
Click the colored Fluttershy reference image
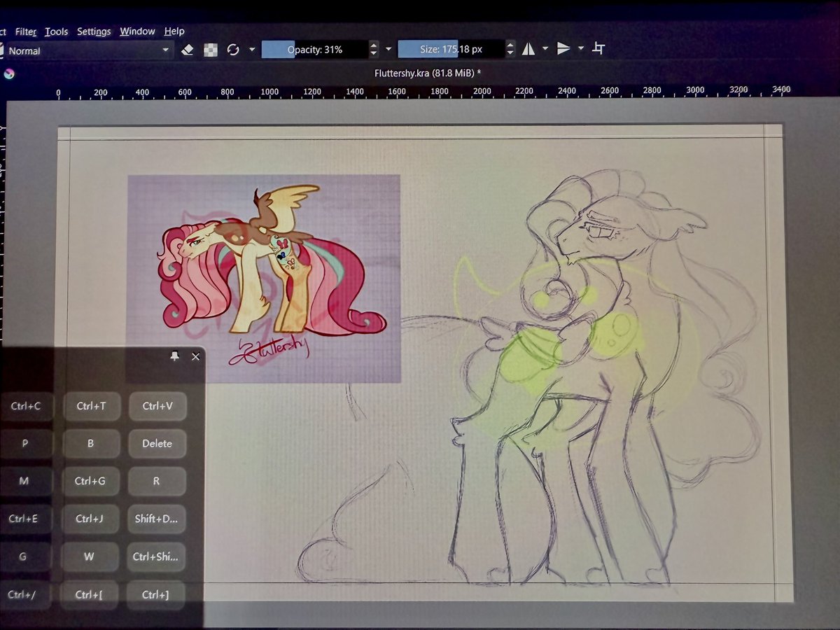click(x=264, y=279)
